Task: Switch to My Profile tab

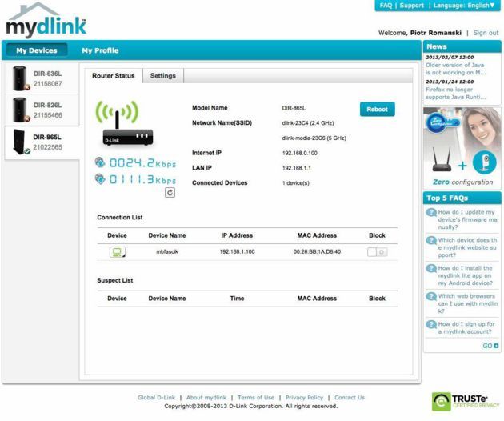Action: click(100, 50)
